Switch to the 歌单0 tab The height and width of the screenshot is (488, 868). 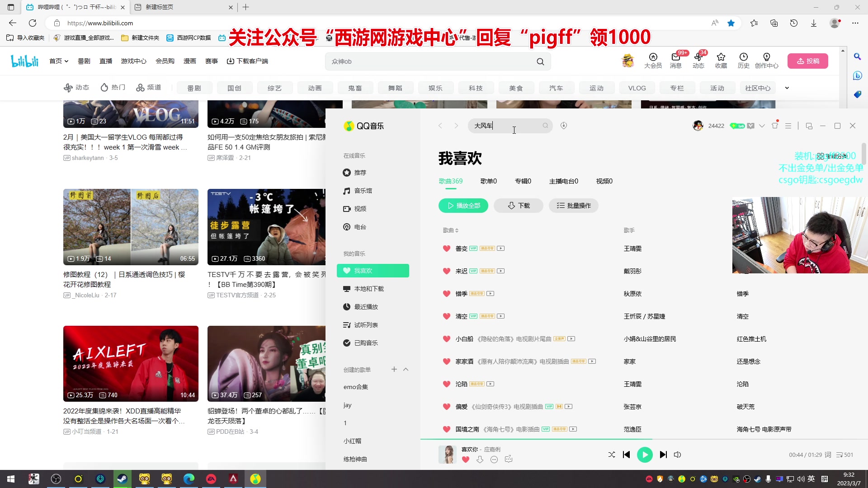(x=488, y=181)
